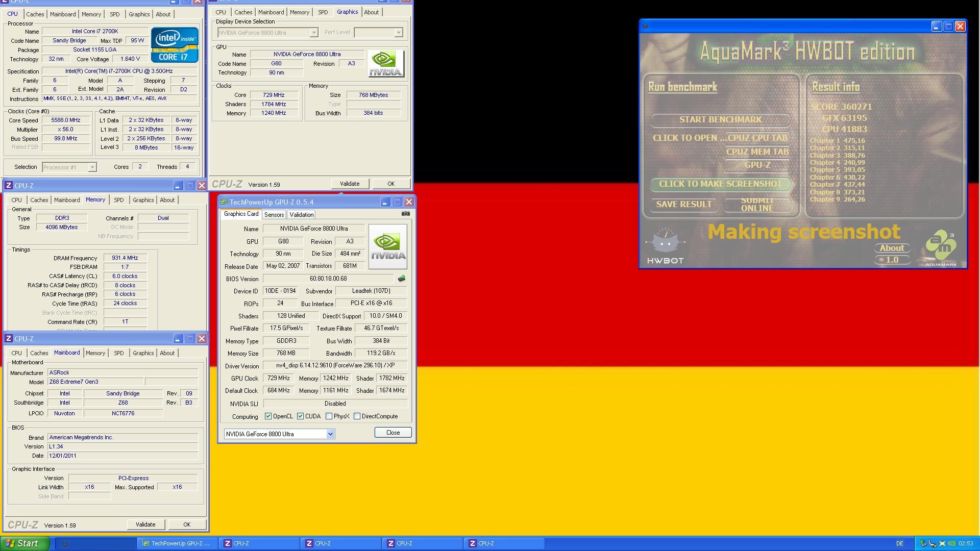
Task: Click the pale X-shaped tray icon
Action: 942,543
